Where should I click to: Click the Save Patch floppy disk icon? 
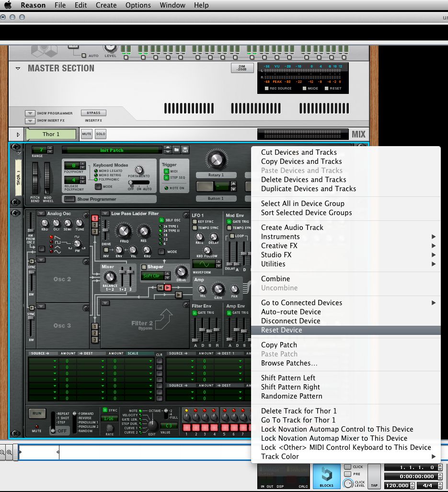185,149
